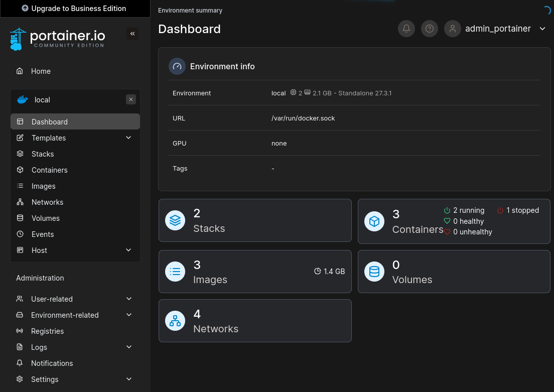Click the Portainer.io logo

tap(57, 39)
